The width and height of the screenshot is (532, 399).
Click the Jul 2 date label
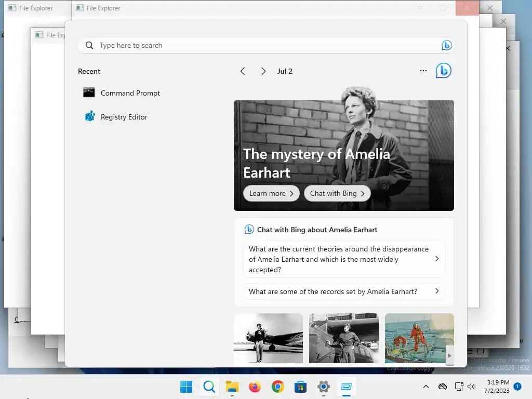tap(285, 71)
